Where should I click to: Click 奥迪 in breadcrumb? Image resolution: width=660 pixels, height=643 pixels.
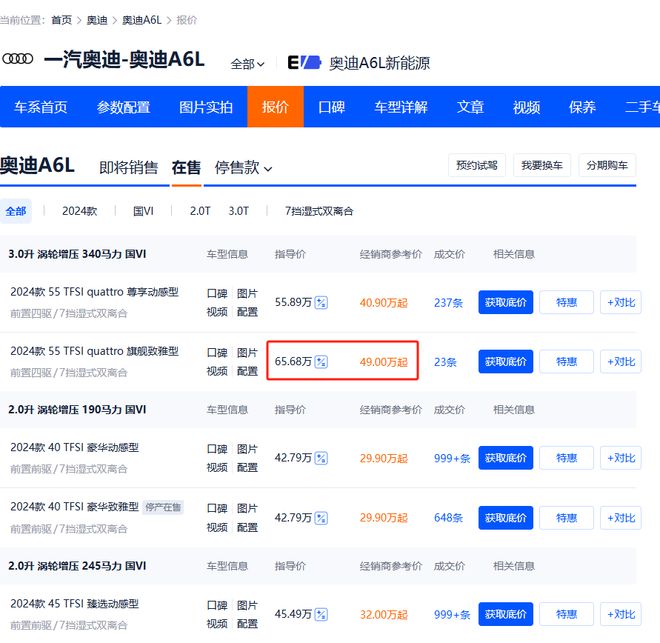pos(97,20)
